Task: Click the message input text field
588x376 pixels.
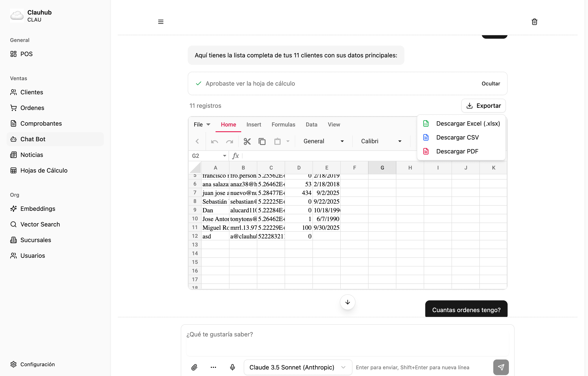Action: (x=347, y=340)
